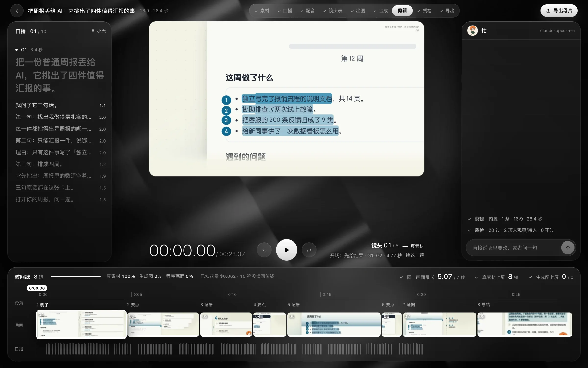Click the 质检 status line in chat
Image resolution: width=588 pixels, height=368 pixels.
(511, 230)
